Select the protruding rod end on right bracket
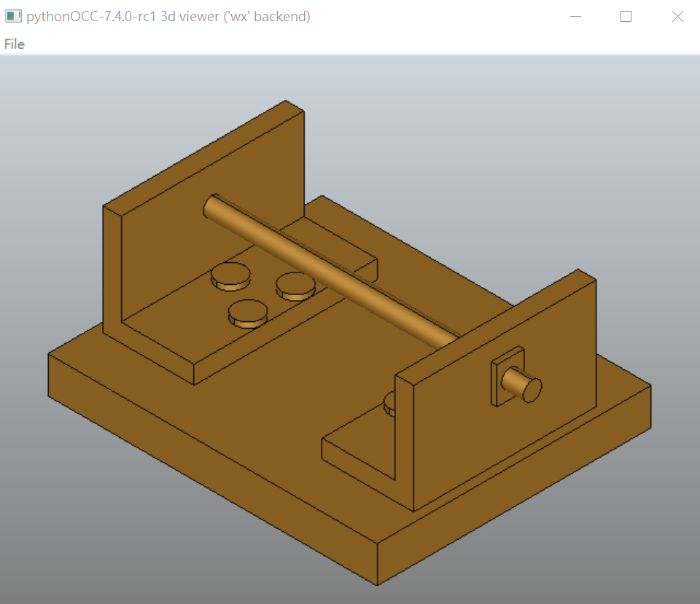Viewport: 700px width, 604px height. click(x=522, y=385)
